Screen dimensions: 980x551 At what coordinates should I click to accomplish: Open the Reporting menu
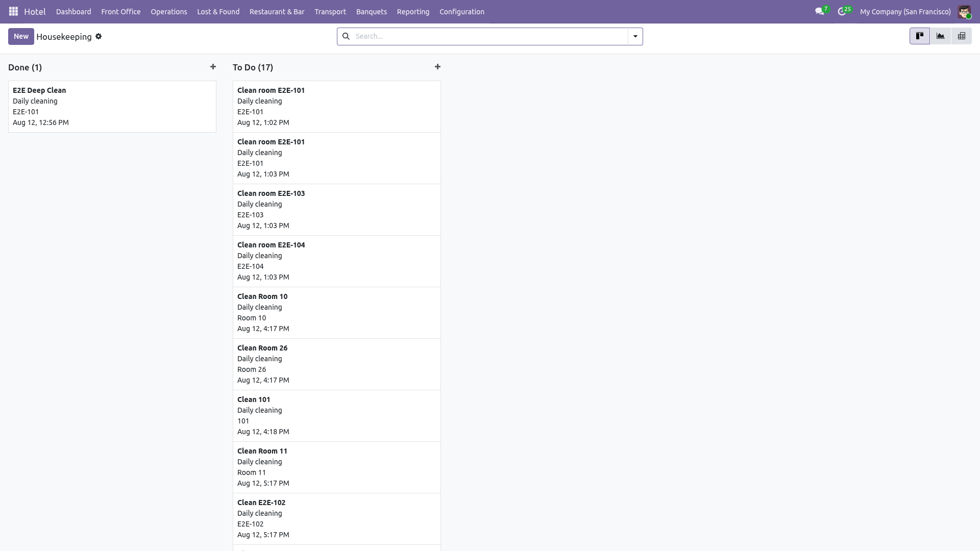coord(413,12)
